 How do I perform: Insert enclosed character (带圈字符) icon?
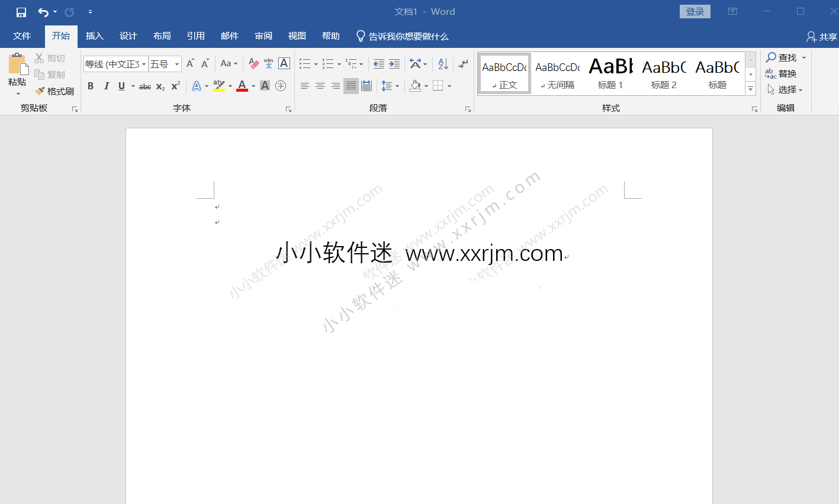pyautogui.click(x=281, y=86)
